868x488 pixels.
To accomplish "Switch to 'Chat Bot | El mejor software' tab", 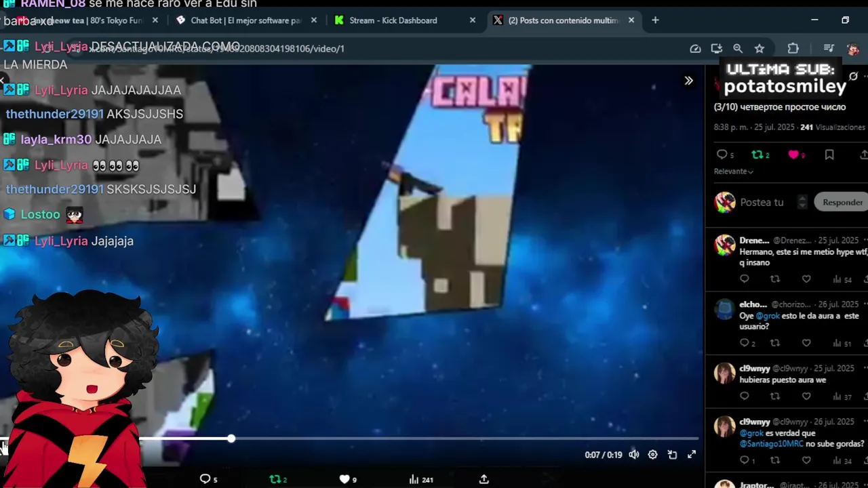I will [247, 20].
